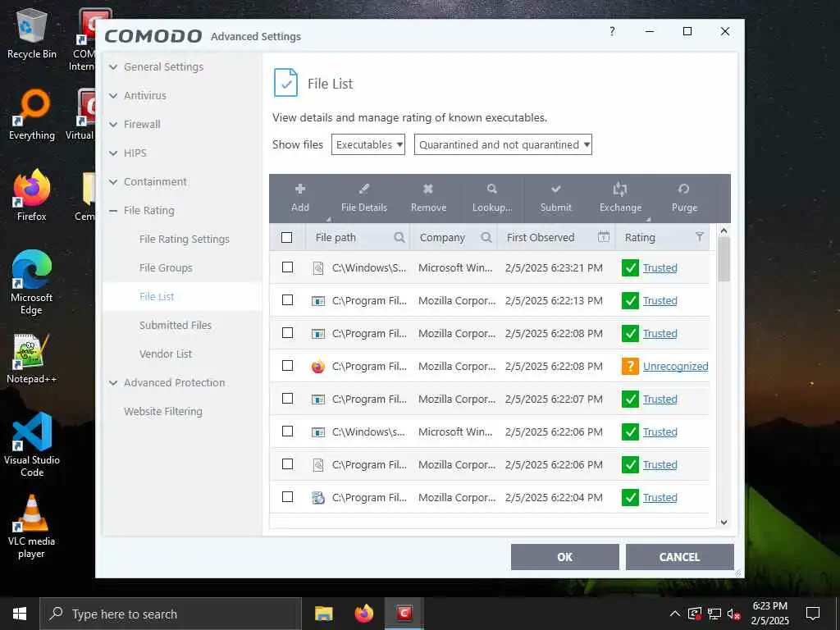
Task: Click the Company column search icon
Action: (x=486, y=237)
